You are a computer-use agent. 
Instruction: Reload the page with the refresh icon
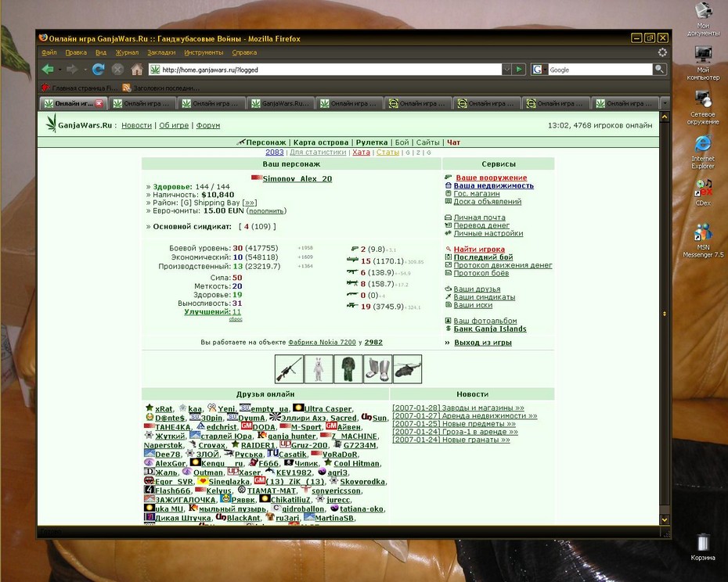(98, 70)
